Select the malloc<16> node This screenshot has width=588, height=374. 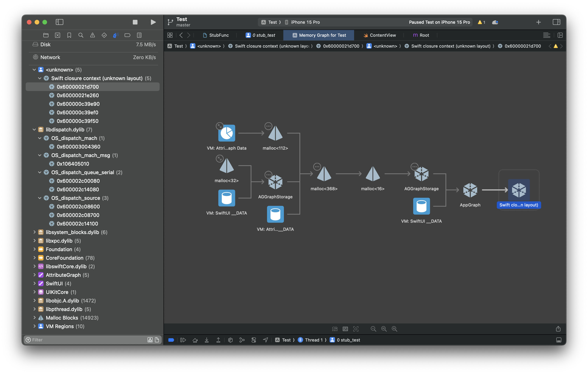[373, 174]
